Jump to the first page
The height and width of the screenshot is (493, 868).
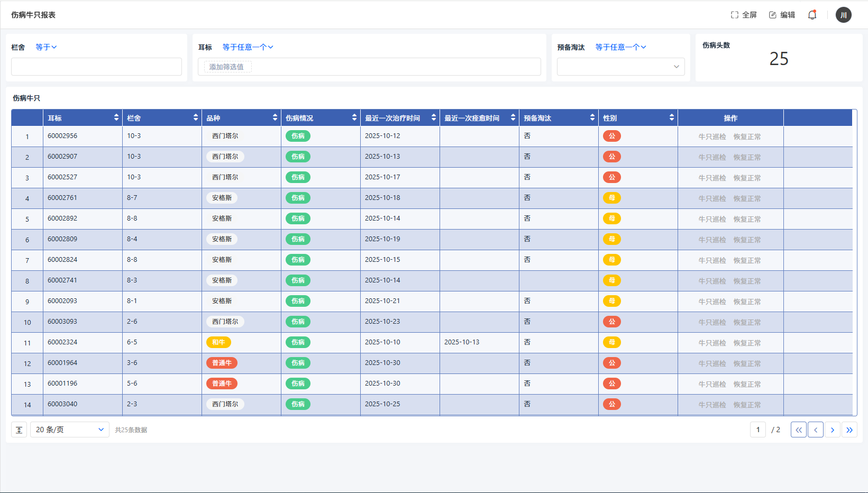click(799, 430)
